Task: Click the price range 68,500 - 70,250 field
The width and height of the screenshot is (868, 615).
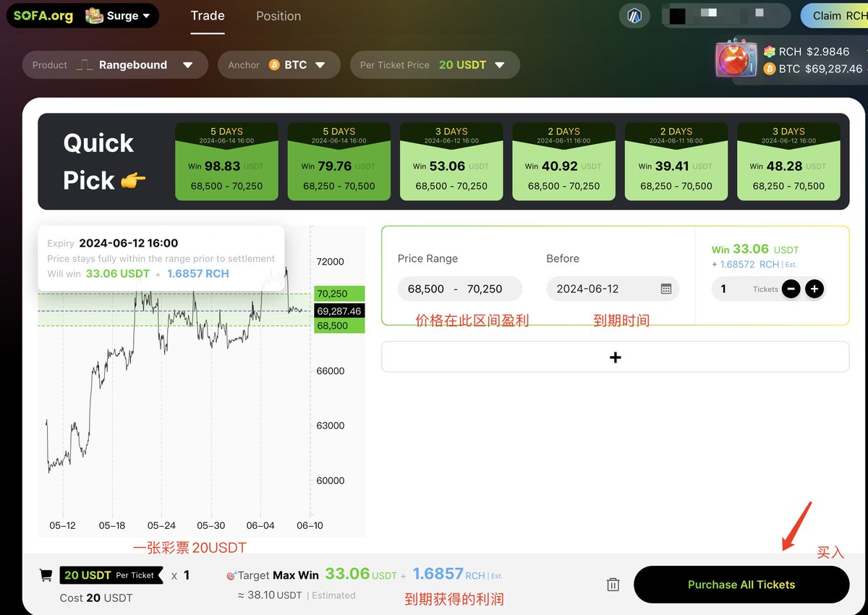Action: [x=460, y=289]
